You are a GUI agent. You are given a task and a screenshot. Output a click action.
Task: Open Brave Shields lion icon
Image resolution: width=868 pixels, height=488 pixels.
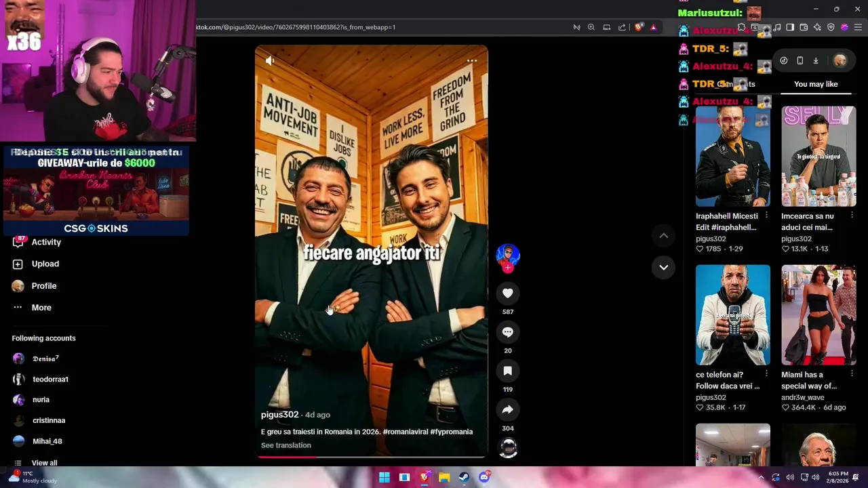coord(639,27)
